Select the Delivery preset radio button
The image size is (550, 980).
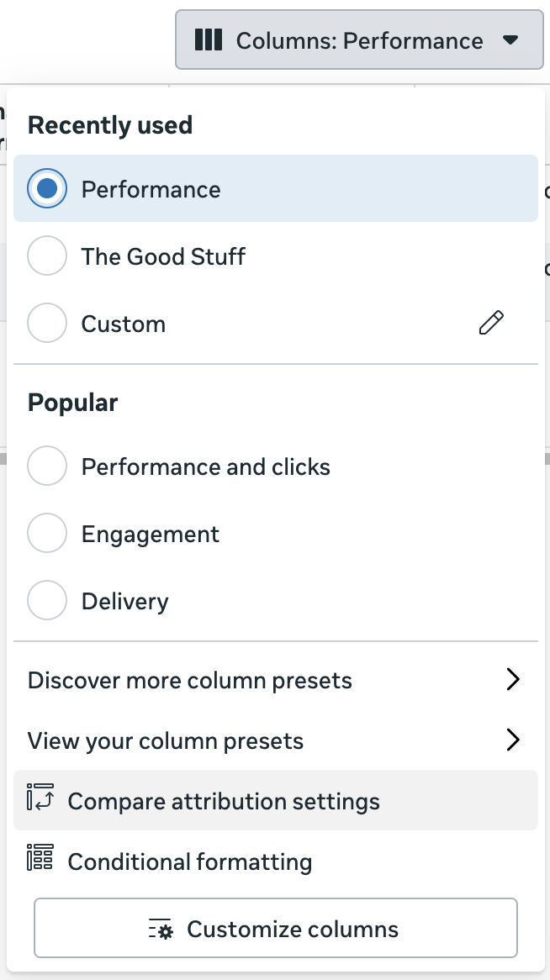click(47, 601)
